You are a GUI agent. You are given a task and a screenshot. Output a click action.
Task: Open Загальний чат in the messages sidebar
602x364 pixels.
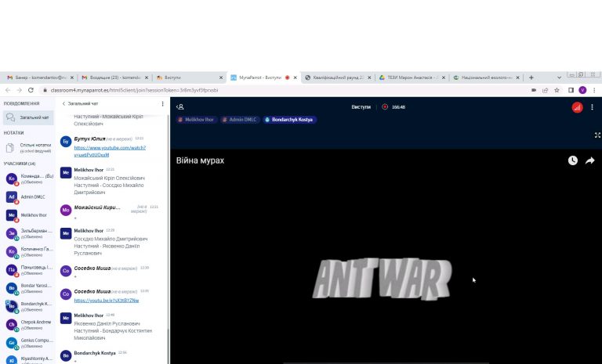click(x=34, y=117)
